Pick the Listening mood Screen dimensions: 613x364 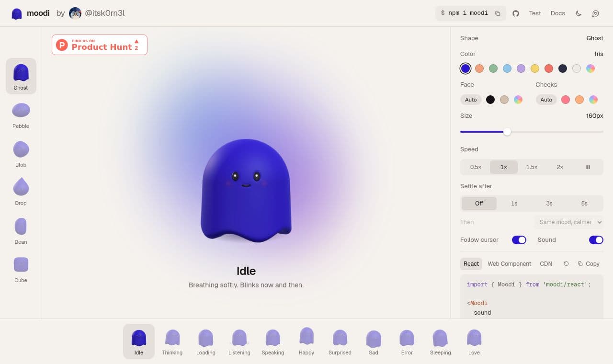click(239, 341)
